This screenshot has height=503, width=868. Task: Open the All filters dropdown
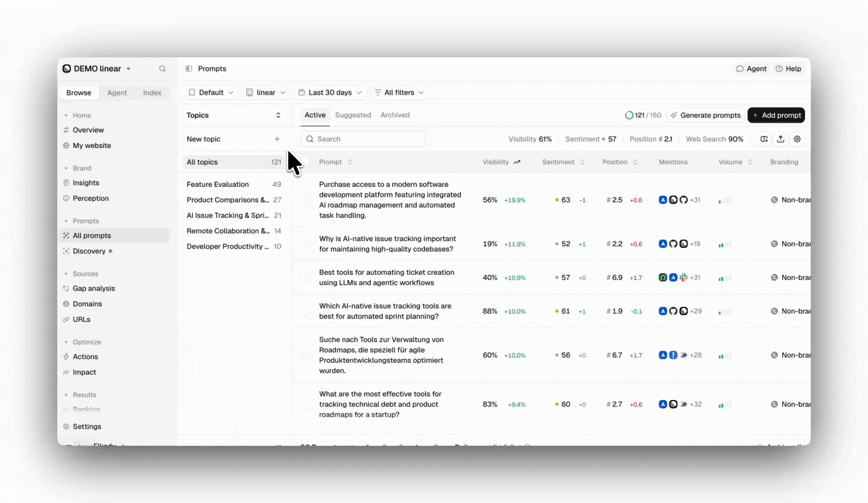[399, 92]
